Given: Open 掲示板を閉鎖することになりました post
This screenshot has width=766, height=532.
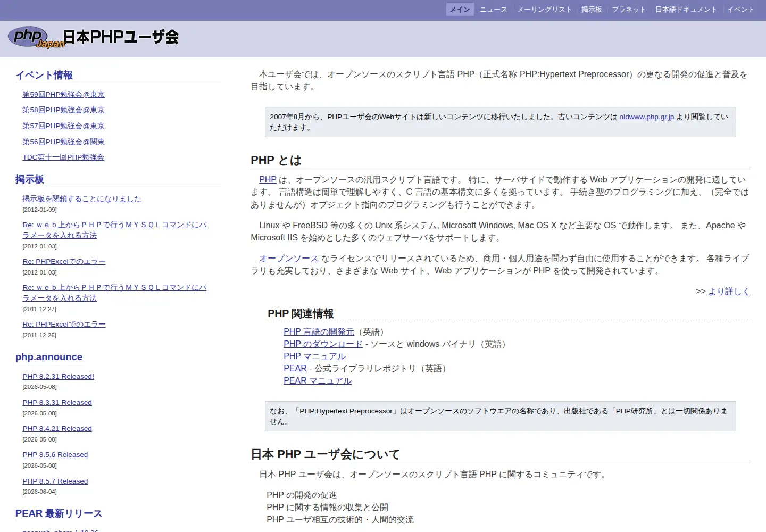Looking at the screenshot, I should coord(82,198).
